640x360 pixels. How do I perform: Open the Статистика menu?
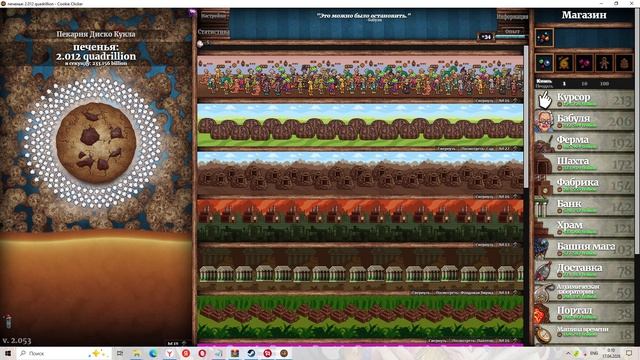click(x=213, y=31)
